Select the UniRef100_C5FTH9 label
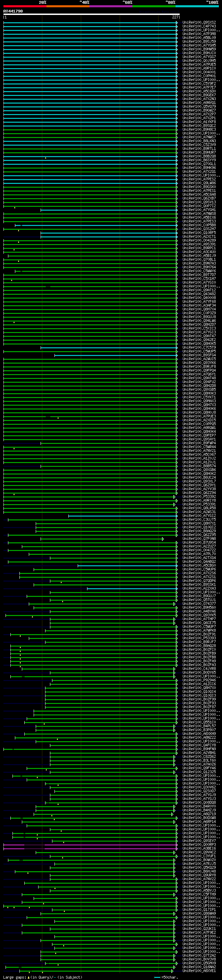Screen dimensions: 222x980 [x=199, y=895]
